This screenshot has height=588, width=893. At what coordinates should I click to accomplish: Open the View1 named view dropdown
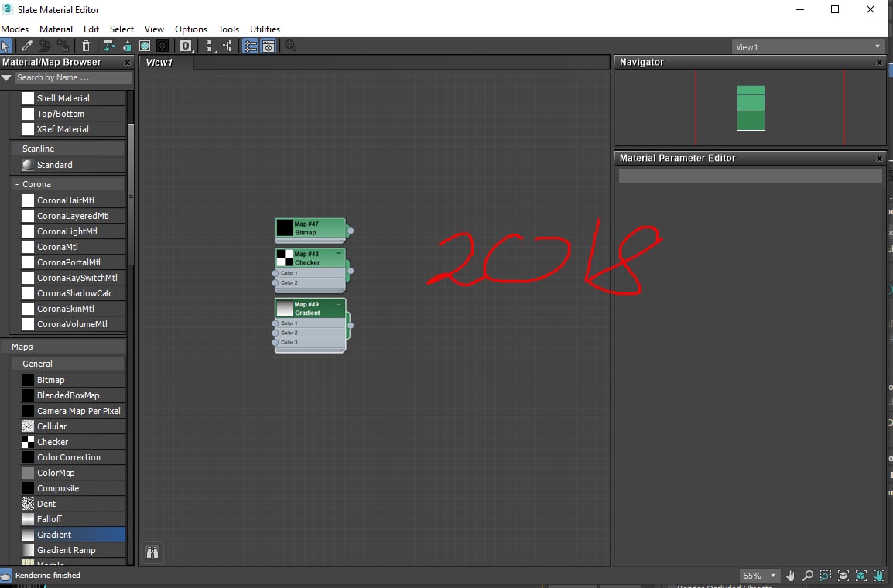click(808, 47)
